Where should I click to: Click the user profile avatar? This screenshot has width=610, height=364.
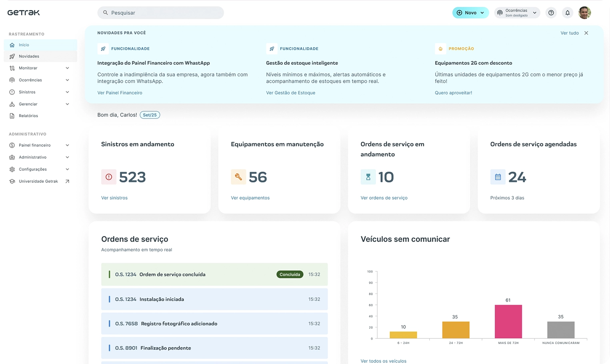point(584,13)
